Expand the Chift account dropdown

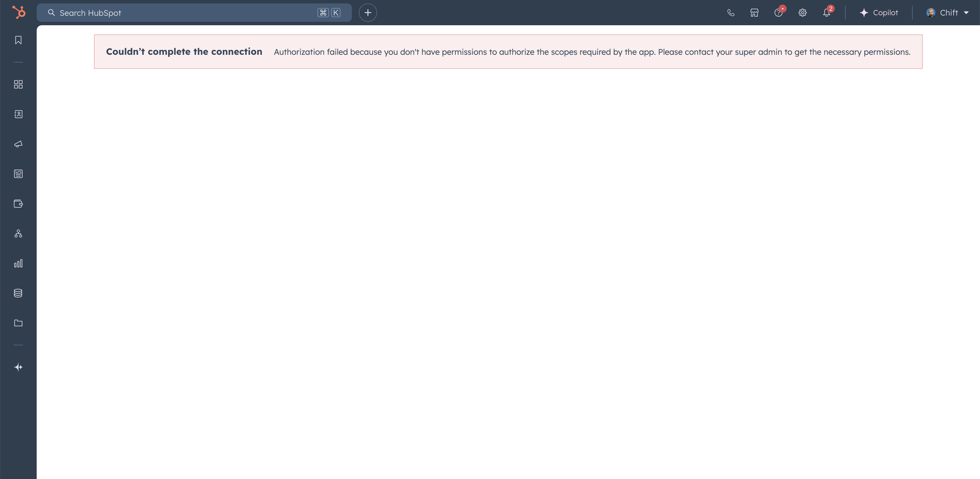click(x=947, y=13)
